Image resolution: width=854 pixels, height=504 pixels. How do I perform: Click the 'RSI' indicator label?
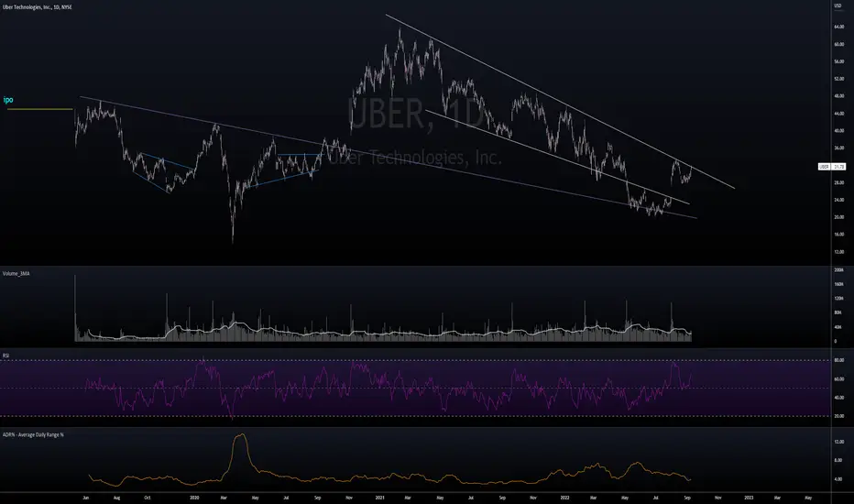6,356
